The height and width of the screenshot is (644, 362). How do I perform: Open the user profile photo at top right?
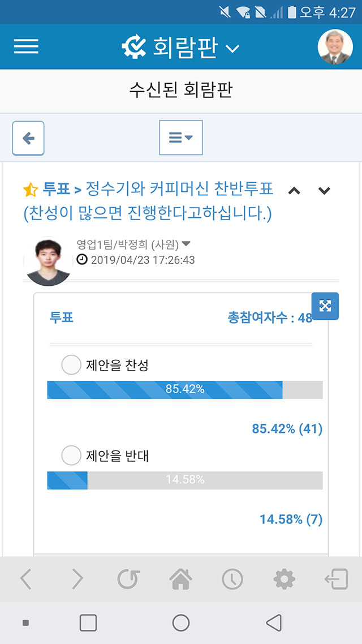click(335, 47)
